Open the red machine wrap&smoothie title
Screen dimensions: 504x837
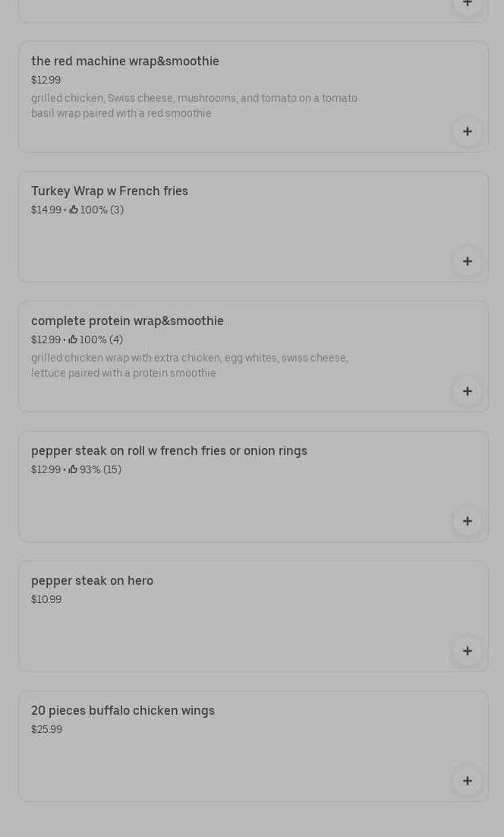(125, 61)
